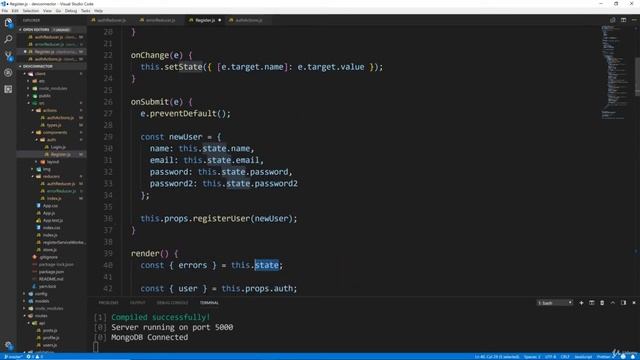Open package.json in the explorer tree

(51, 272)
